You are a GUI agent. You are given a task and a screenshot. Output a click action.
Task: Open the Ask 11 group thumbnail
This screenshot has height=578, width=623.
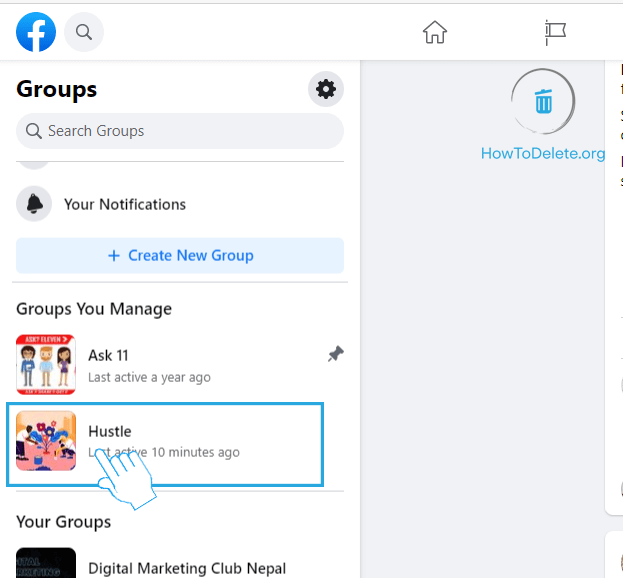click(46, 364)
